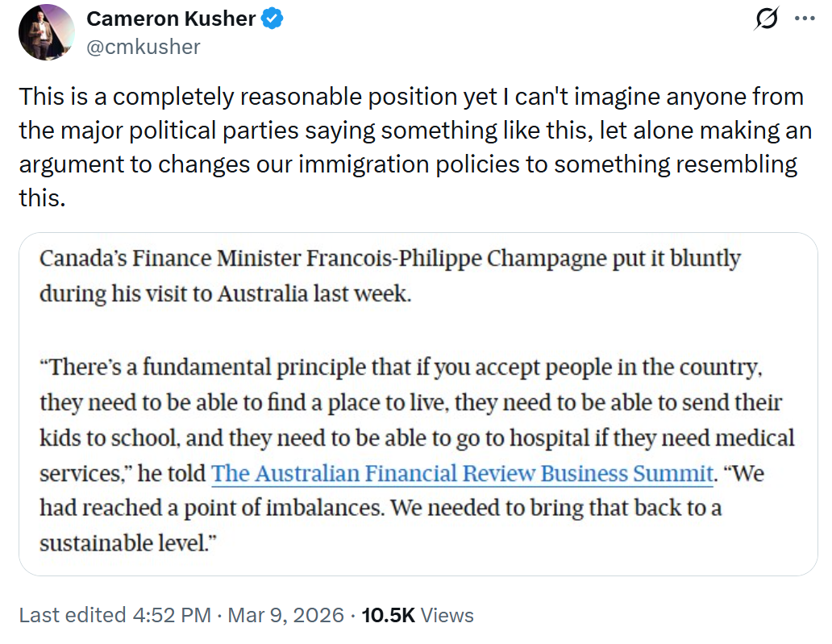Enlarge the embedded article screenshot
832x644 pixels.
point(416,403)
